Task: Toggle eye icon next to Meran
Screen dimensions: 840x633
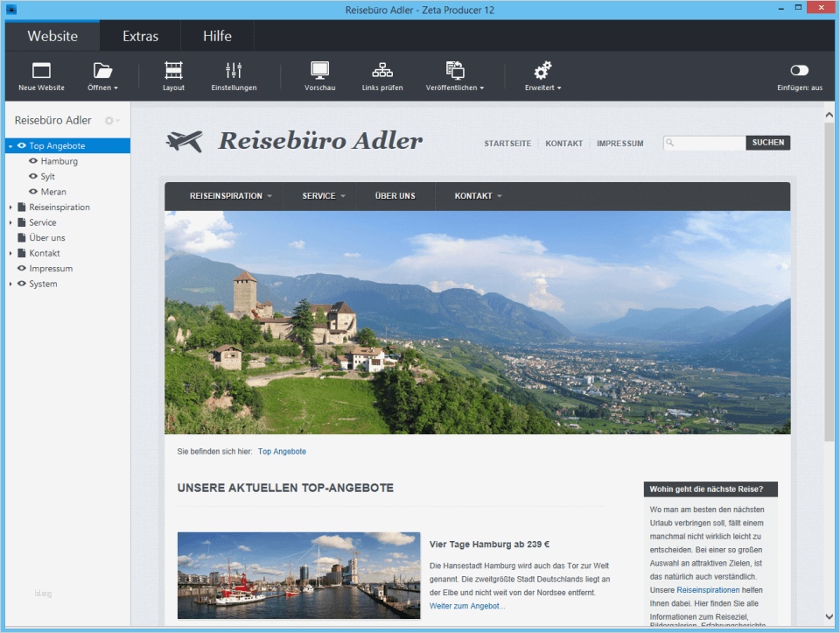Action: (33, 192)
